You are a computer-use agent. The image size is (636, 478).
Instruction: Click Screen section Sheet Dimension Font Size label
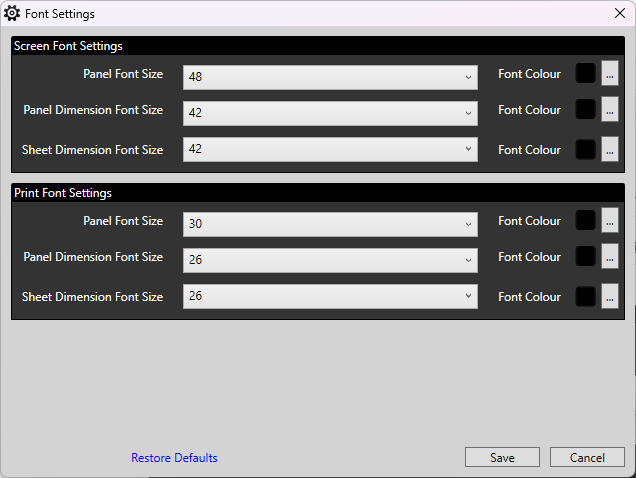point(92,150)
